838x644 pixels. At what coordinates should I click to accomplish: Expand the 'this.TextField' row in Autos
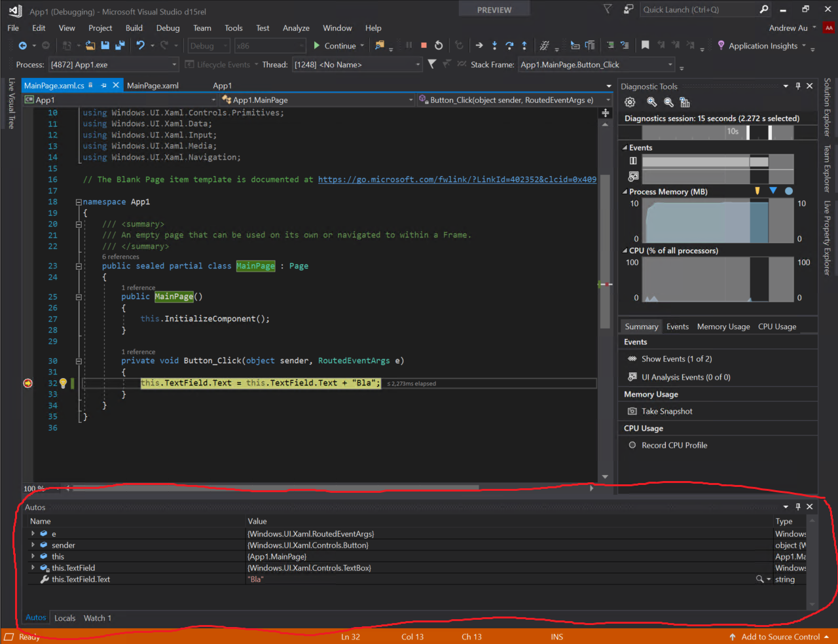point(33,567)
